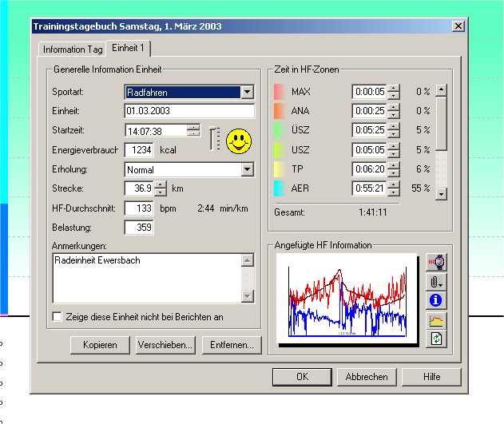Open the heart rate curve chart icon
Viewport: 504px width, 424px height.
(437, 320)
